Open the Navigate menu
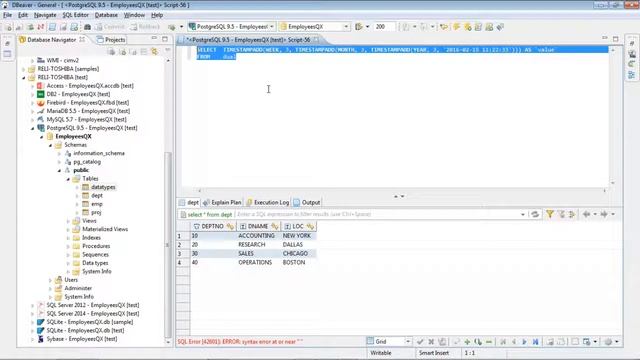This screenshot has height=360, width=640. [45, 15]
